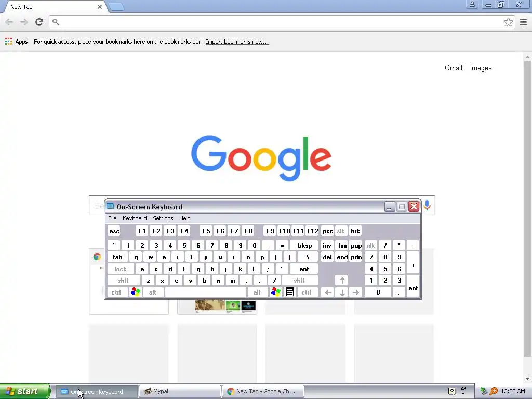Viewport: 532px width, 399px height.
Task: Open the Keyboard menu
Action: (x=135, y=218)
